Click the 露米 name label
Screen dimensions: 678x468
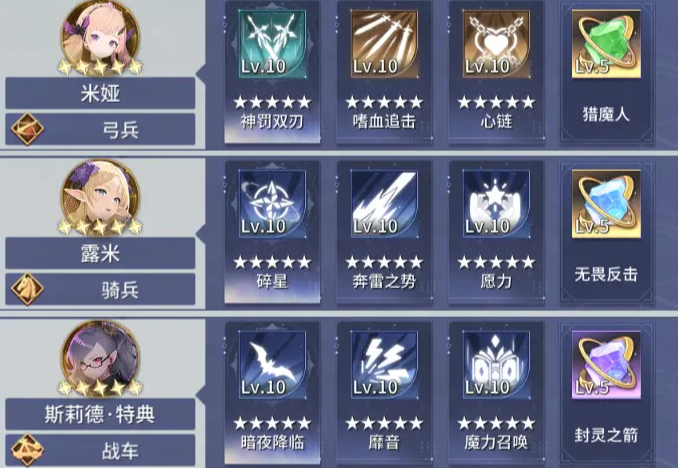pyautogui.click(x=100, y=253)
